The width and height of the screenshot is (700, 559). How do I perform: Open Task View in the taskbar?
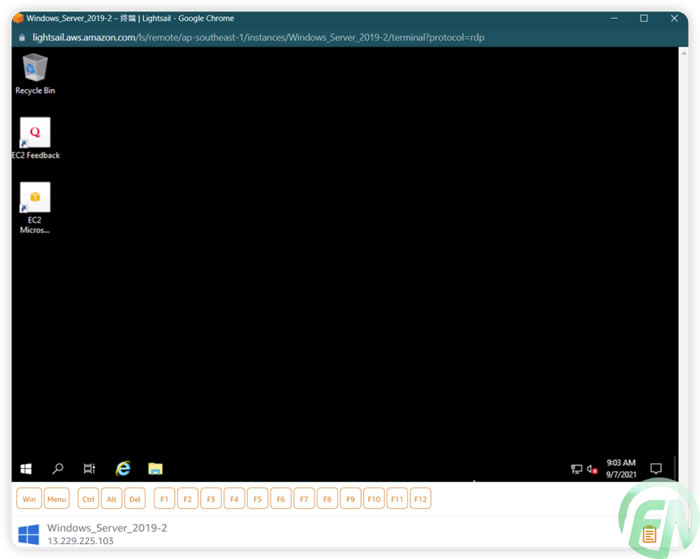pyautogui.click(x=89, y=468)
